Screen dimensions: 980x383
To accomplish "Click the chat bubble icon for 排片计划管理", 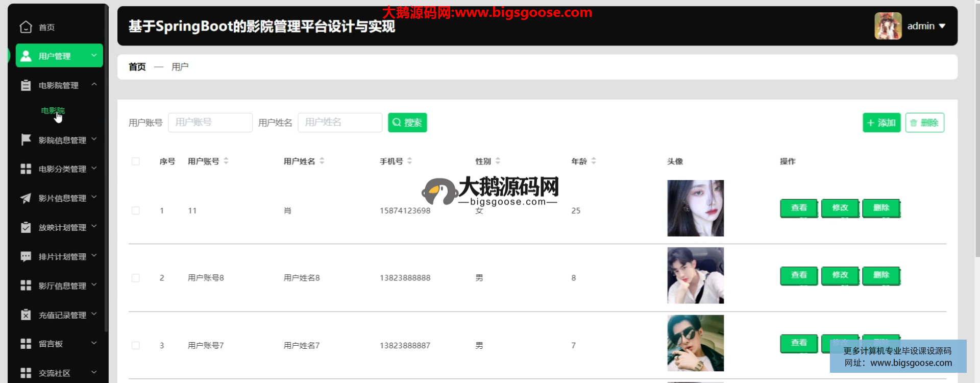I will point(26,256).
